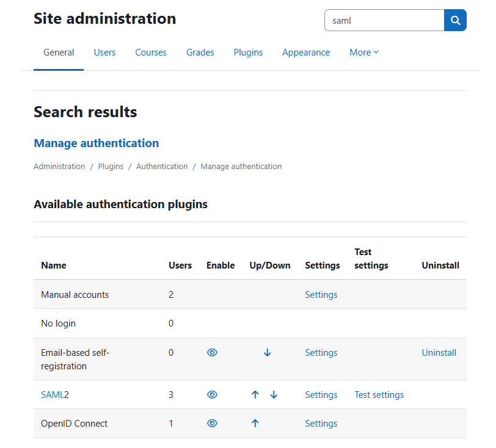The image size is (496, 448).
Task: Focus the search field containing saml
Action: pos(384,20)
